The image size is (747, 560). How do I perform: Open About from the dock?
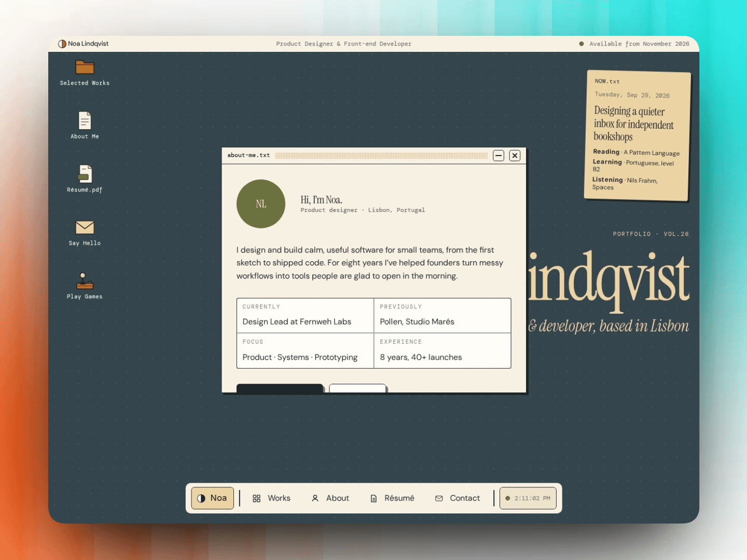pyautogui.click(x=330, y=498)
